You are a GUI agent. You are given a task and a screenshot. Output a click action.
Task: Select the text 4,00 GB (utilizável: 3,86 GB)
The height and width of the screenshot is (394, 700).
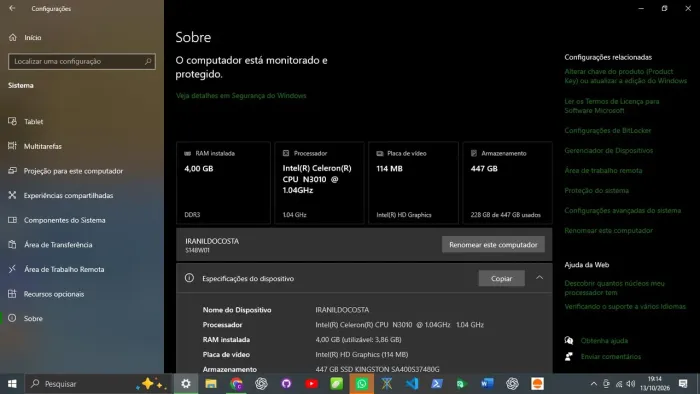click(358, 340)
